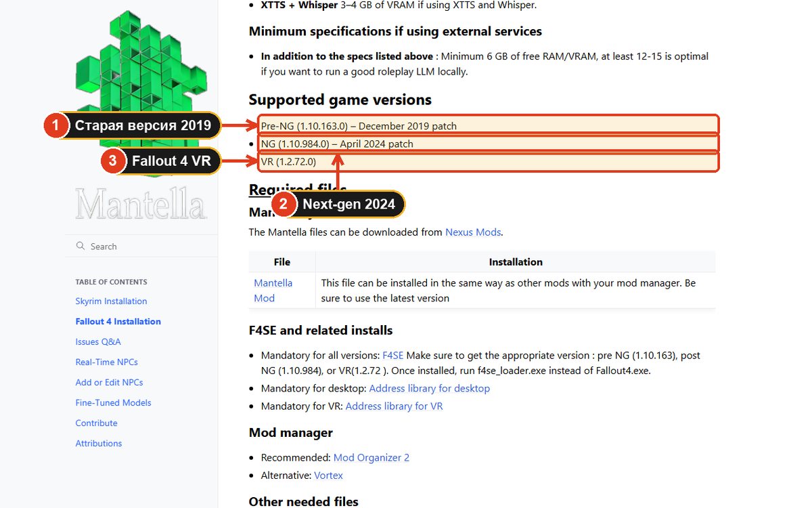Viewport: 812px width, 508px height.
Task: Visit the Contribute page
Action: [x=96, y=423]
